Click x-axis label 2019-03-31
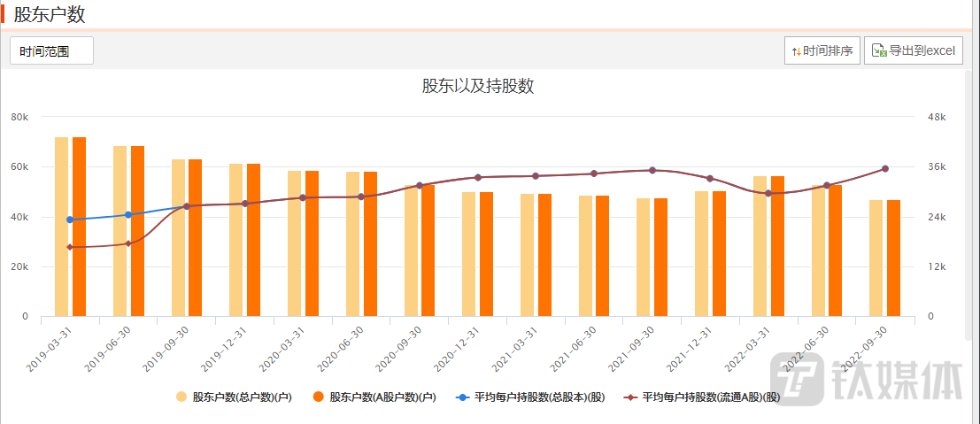This screenshot has width=980, height=424. pyautogui.click(x=47, y=350)
